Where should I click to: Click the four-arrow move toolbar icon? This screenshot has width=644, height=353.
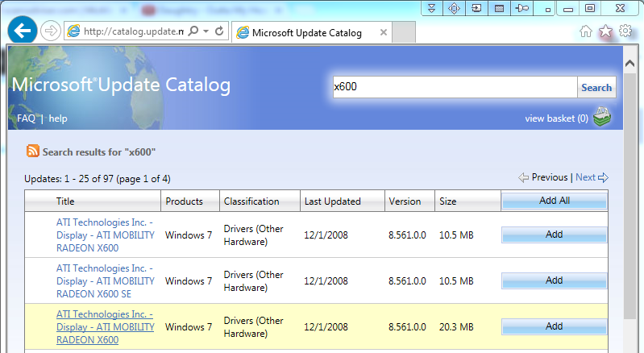(454, 8)
